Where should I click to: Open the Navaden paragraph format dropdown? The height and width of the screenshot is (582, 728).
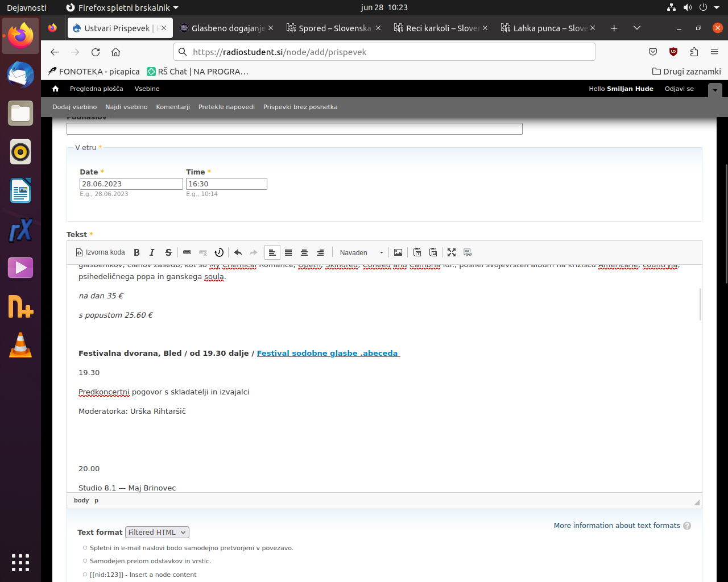click(361, 252)
